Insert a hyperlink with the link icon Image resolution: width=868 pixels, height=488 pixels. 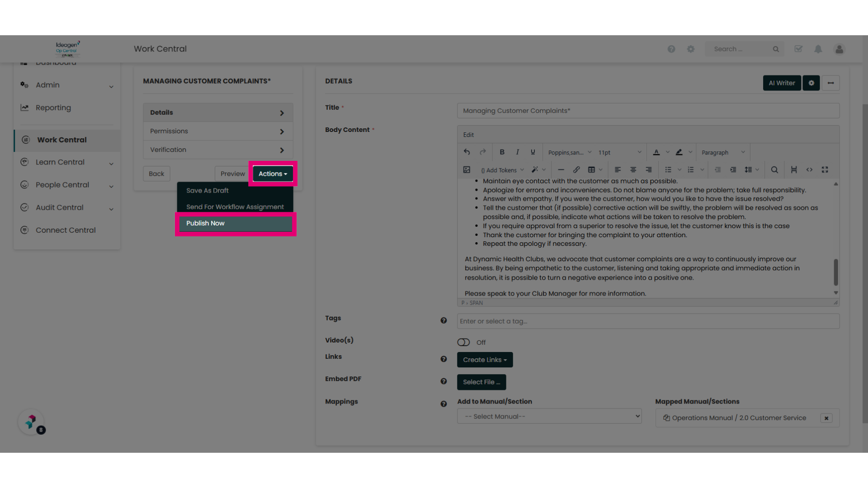[x=576, y=169]
